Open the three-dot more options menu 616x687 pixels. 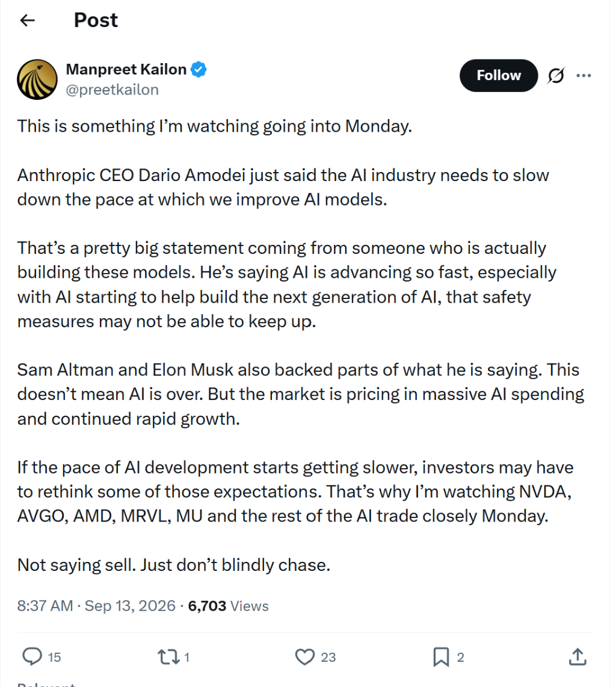(x=584, y=75)
